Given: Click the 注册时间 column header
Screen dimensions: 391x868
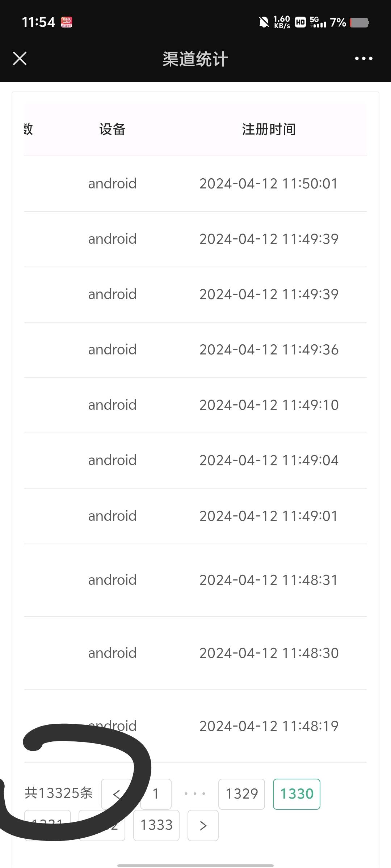Looking at the screenshot, I should coord(269,129).
